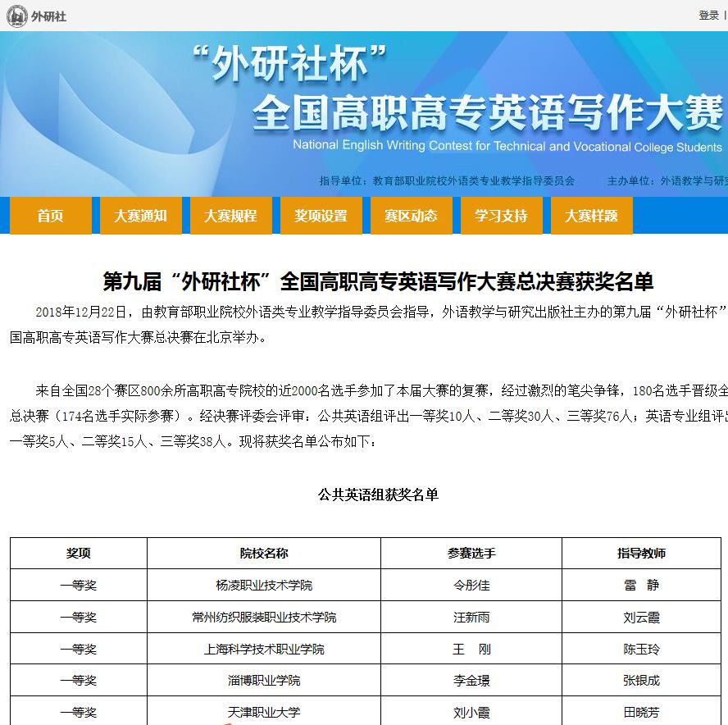Select the 天津职业大学 row cell
The height and width of the screenshot is (725, 728).
click(x=264, y=712)
